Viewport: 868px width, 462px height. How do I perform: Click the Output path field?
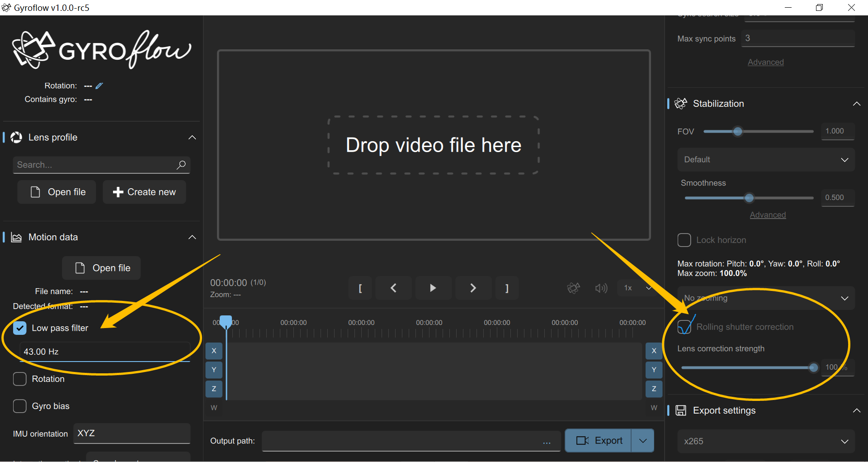click(x=411, y=441)
